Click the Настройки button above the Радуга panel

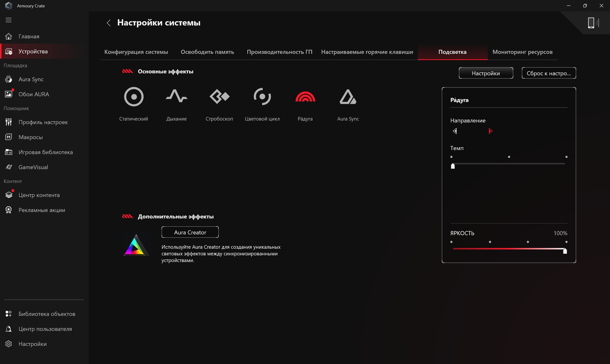[x=486, y=73]
